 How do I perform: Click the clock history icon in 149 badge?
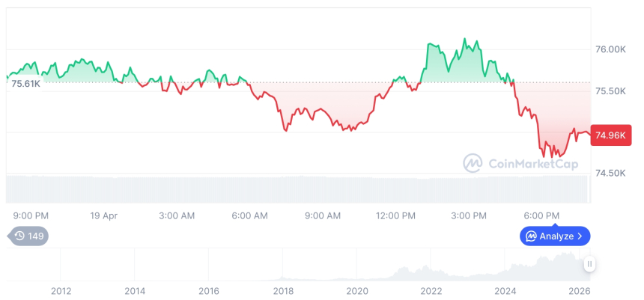click(x=19, y=236)
